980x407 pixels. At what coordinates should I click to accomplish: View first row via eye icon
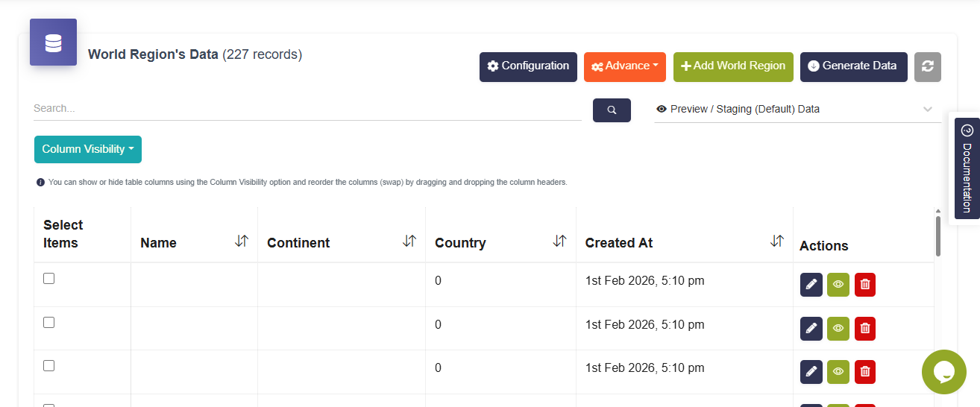[838, 285]
